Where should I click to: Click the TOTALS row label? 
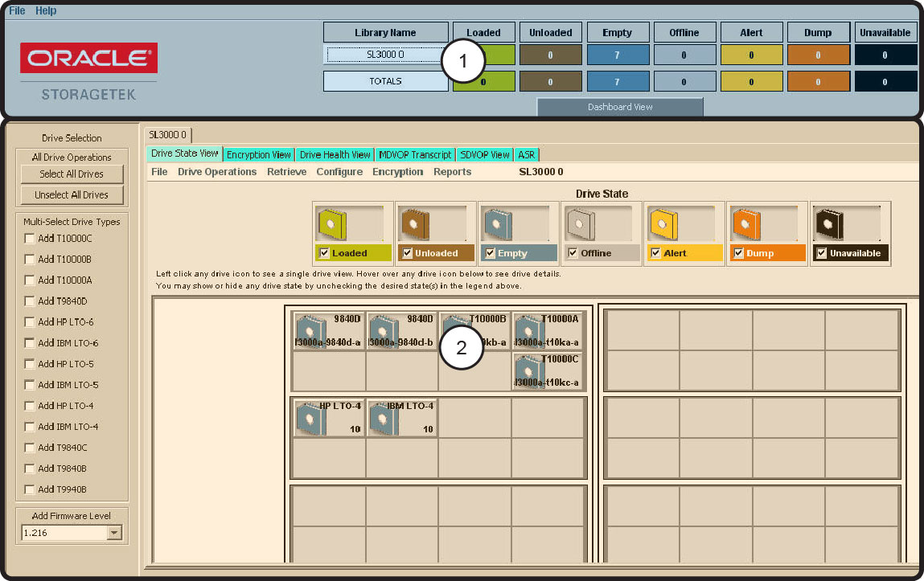(385, 81)
